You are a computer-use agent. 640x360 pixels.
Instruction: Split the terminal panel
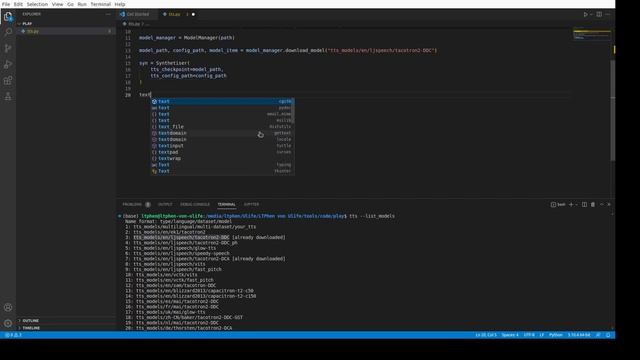point(584,204)
